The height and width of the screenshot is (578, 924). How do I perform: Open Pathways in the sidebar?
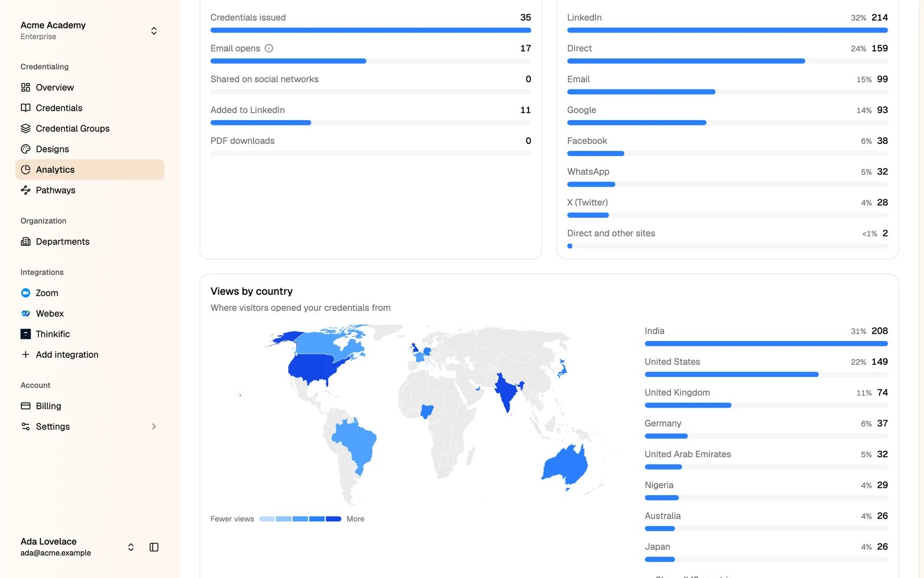tap(90, 190)
